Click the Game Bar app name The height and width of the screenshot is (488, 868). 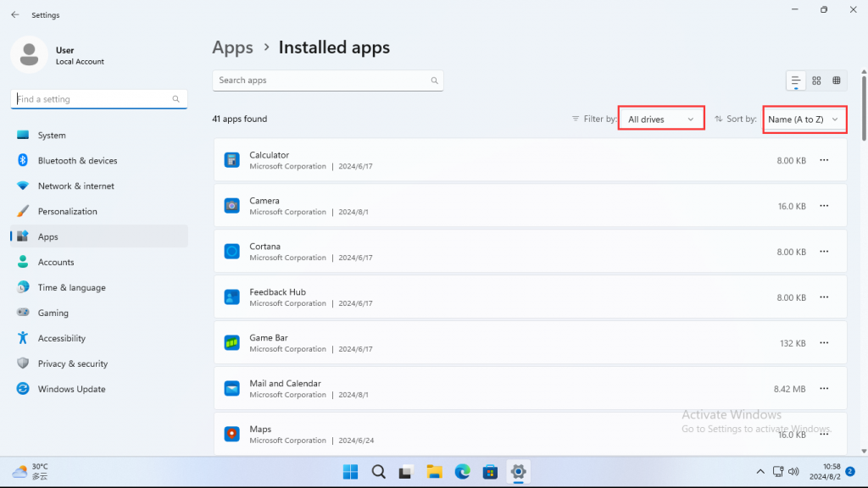[269, 337]
